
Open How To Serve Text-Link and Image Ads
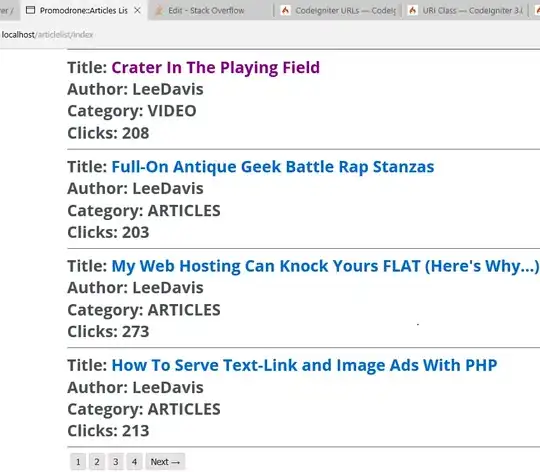click(304, 366)
